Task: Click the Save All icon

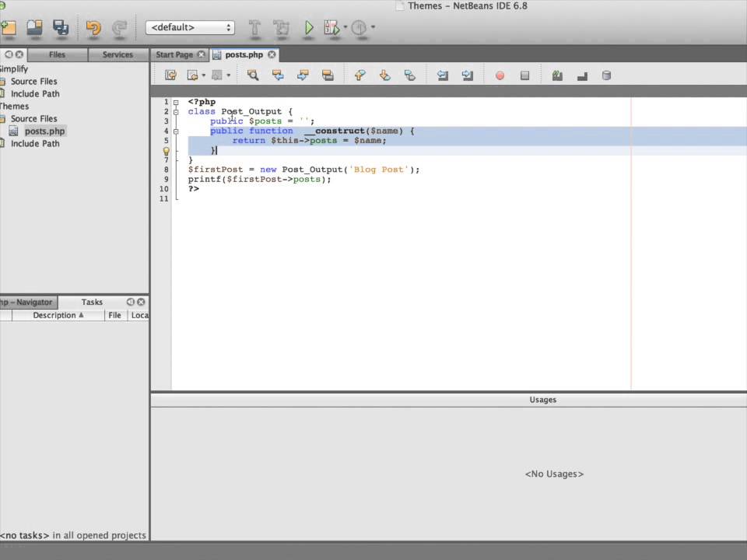Action: pos(61,28)
